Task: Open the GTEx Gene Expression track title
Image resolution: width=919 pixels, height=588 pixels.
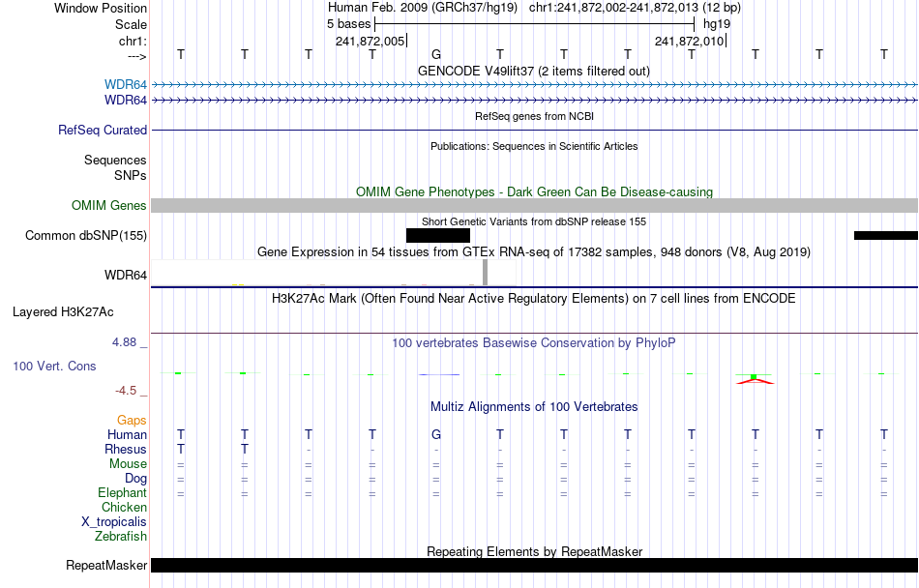Action: 534,251
